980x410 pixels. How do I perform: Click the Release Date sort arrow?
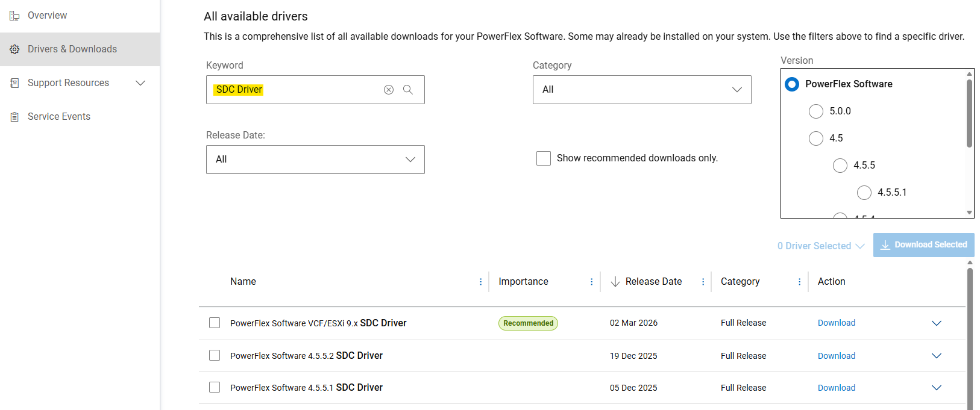[x=615, y=282]
